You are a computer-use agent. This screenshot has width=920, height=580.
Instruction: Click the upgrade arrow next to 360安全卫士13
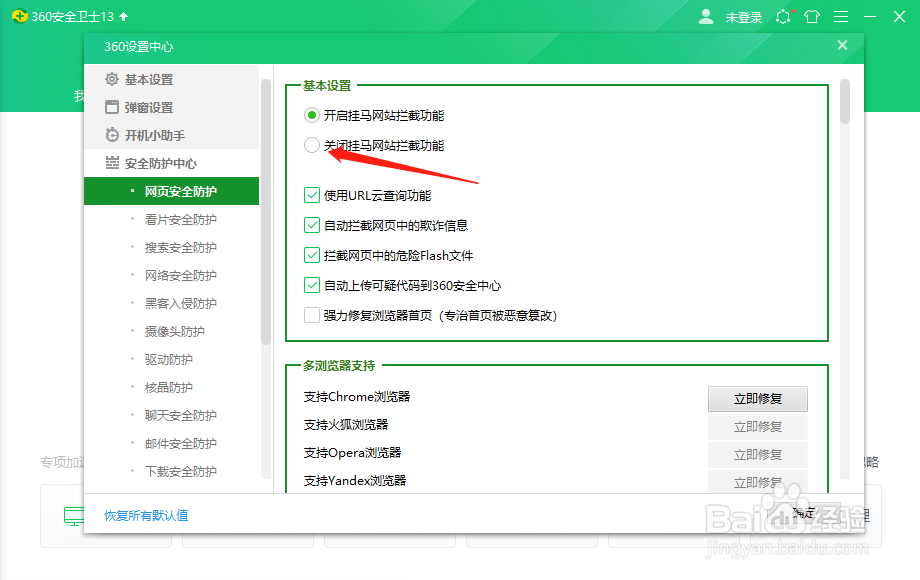point(123,16)
